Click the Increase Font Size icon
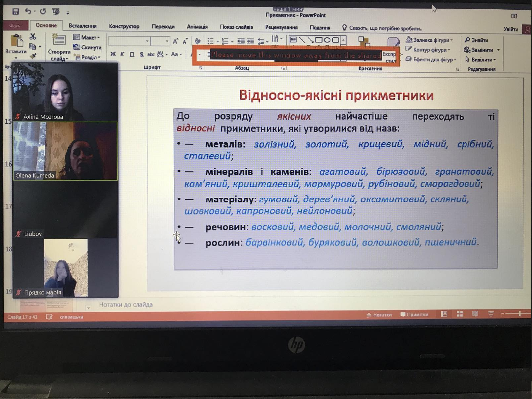Viewport: 532px width, 399px height. coord(175,41)
